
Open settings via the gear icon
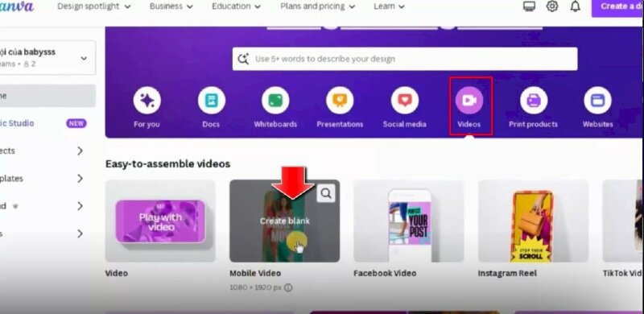click(552, 6)
